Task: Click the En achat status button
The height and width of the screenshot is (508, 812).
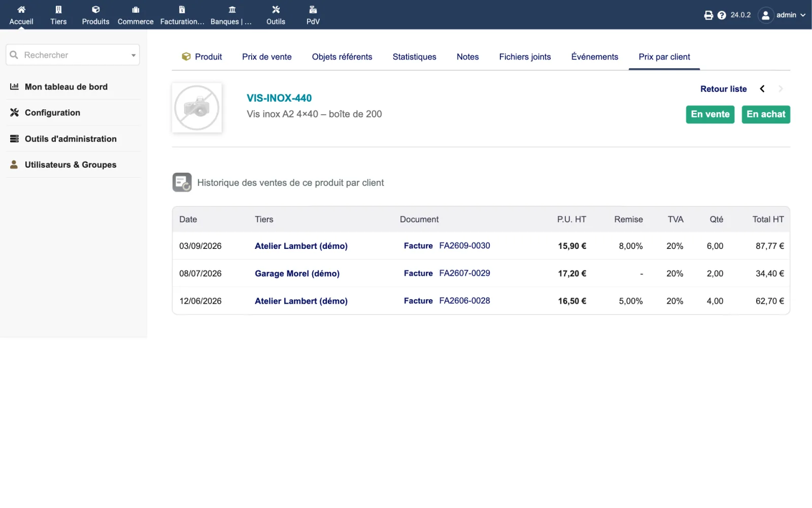Action: click(x=766, y=114)
